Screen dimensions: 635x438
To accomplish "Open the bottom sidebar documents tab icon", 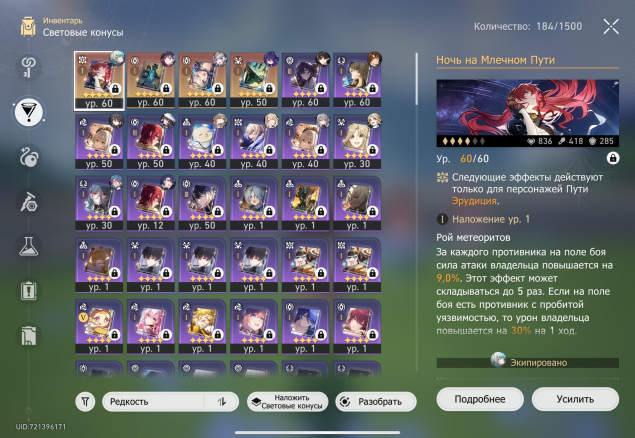I will 28,336.
